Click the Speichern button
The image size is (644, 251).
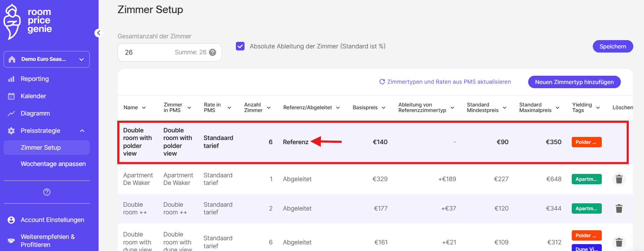click(613, 46)
